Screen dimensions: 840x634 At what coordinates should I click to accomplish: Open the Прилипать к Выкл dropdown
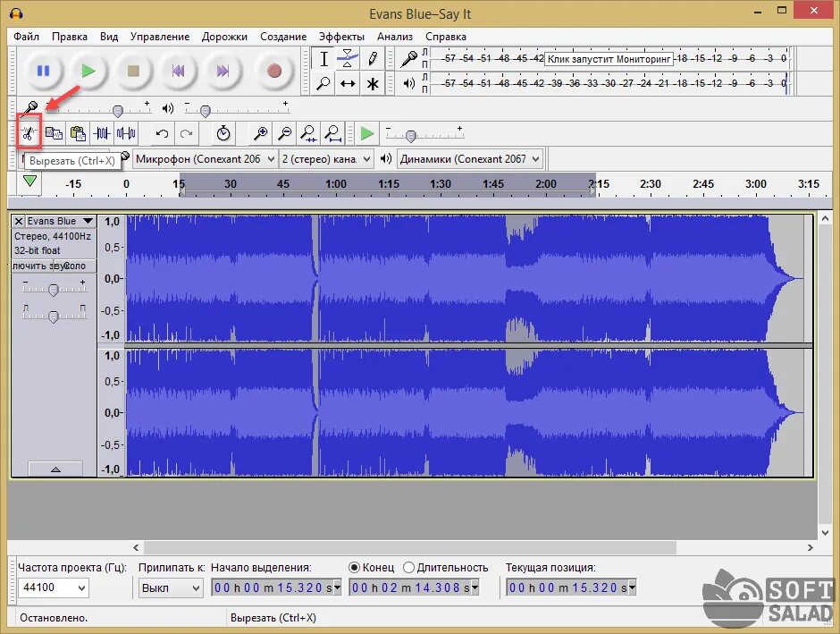click(171, 588)
